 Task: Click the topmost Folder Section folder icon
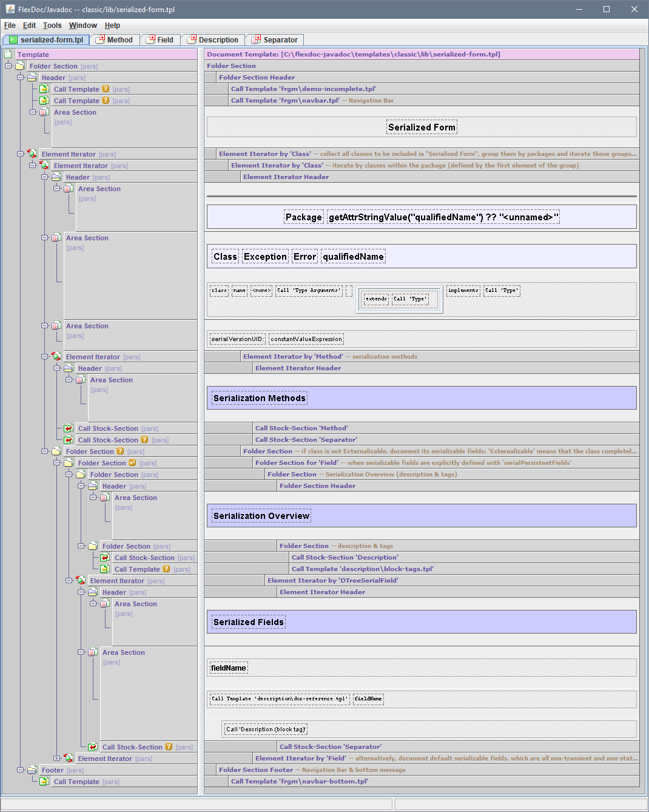pyautogui.click(x=20, y=66)
